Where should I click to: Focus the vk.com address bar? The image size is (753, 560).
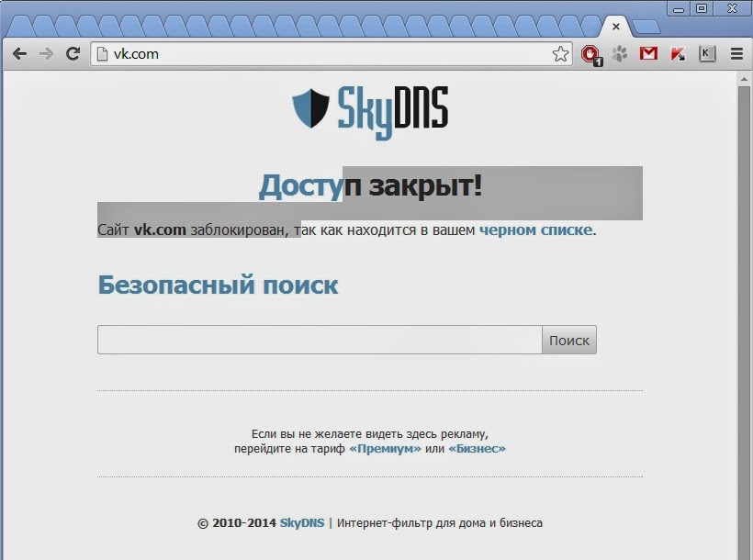(332, 54)
